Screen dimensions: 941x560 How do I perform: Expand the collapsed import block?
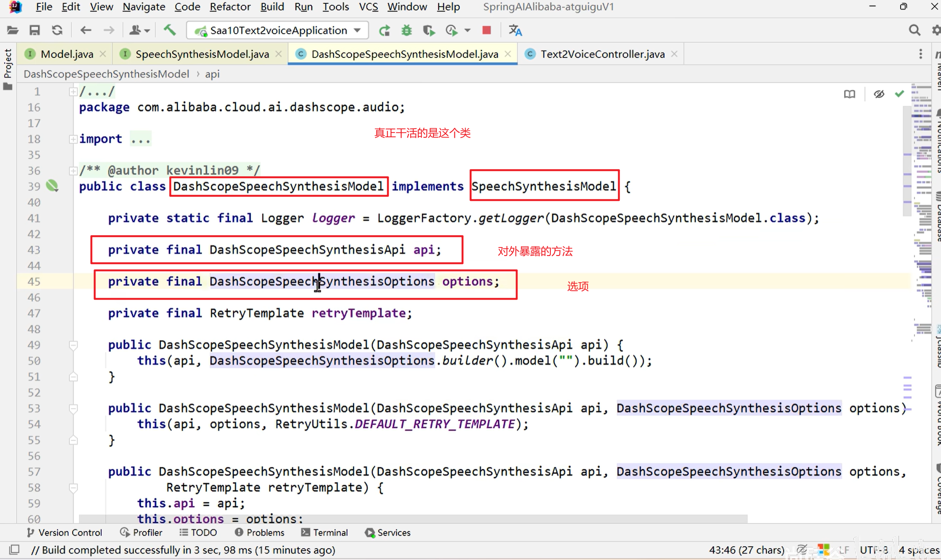[73, 139]
